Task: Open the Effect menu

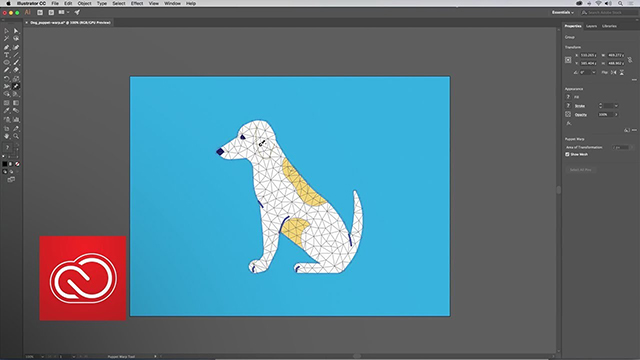Action: click(137, 3)
